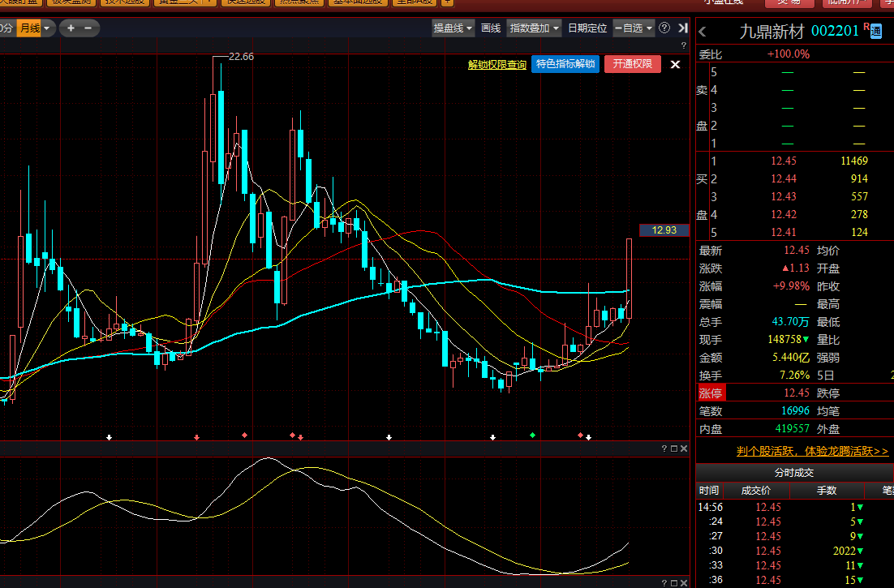This screenshot has height=588, width=894.
Task: Go back using the left chevron beside 九鼎新材
Action: tap(703, 32)
